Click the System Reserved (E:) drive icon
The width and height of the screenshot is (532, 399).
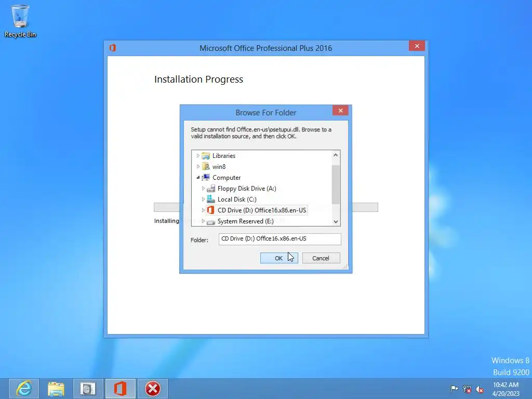point(211,221)
